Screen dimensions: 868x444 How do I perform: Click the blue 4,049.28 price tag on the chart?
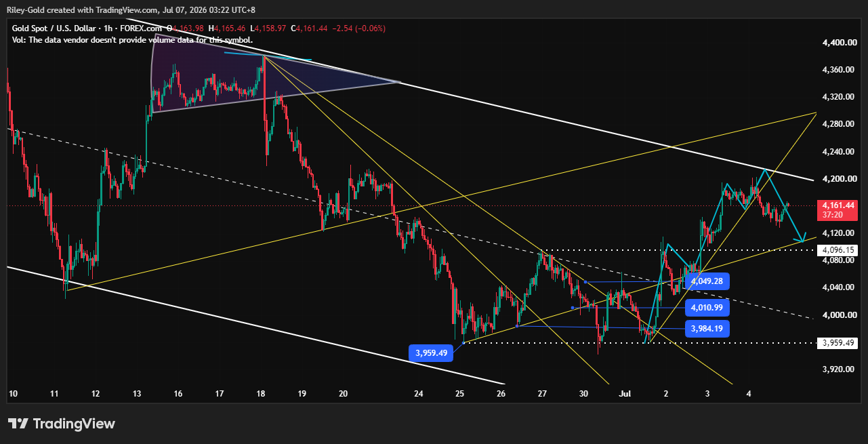[707, 281]
